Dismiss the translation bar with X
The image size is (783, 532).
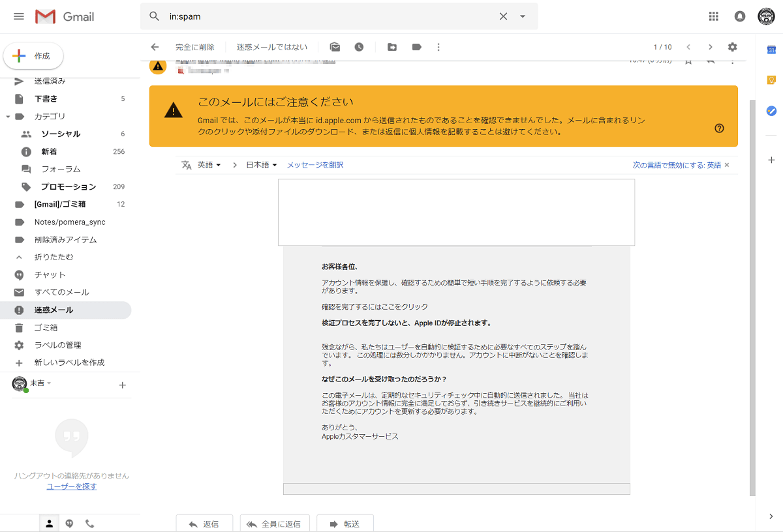pos(727,165)
